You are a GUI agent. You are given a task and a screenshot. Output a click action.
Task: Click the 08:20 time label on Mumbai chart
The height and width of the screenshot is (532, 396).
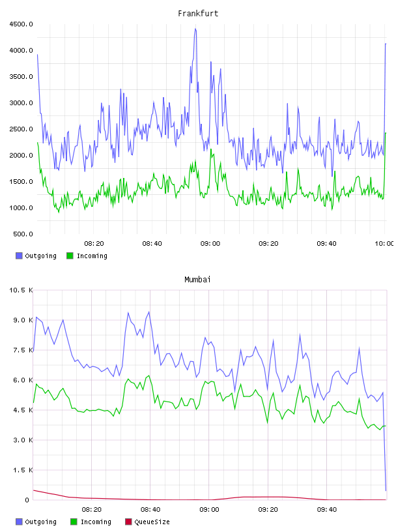(x=92, y=510)
